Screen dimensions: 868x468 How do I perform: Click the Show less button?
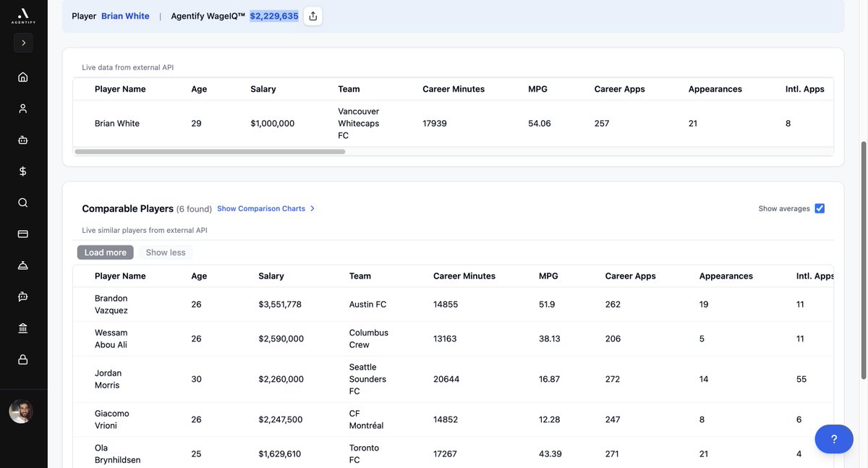click(166, 252)
